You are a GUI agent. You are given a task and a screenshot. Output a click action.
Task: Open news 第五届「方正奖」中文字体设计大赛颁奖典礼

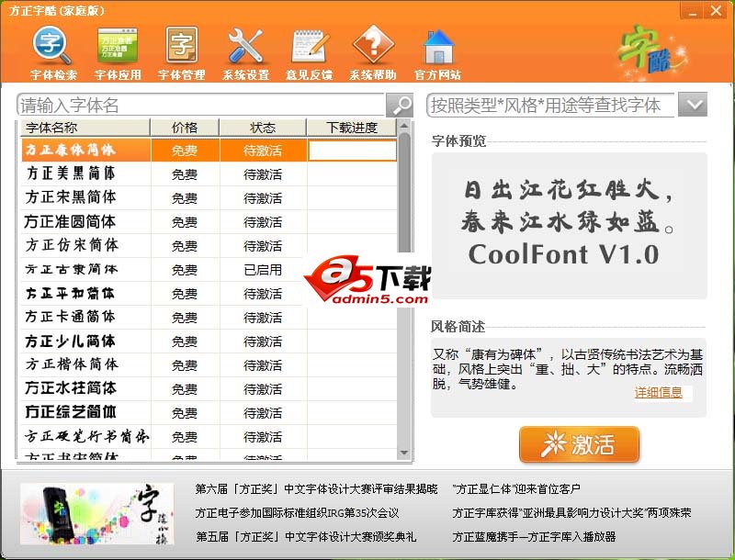pos(306,536)
